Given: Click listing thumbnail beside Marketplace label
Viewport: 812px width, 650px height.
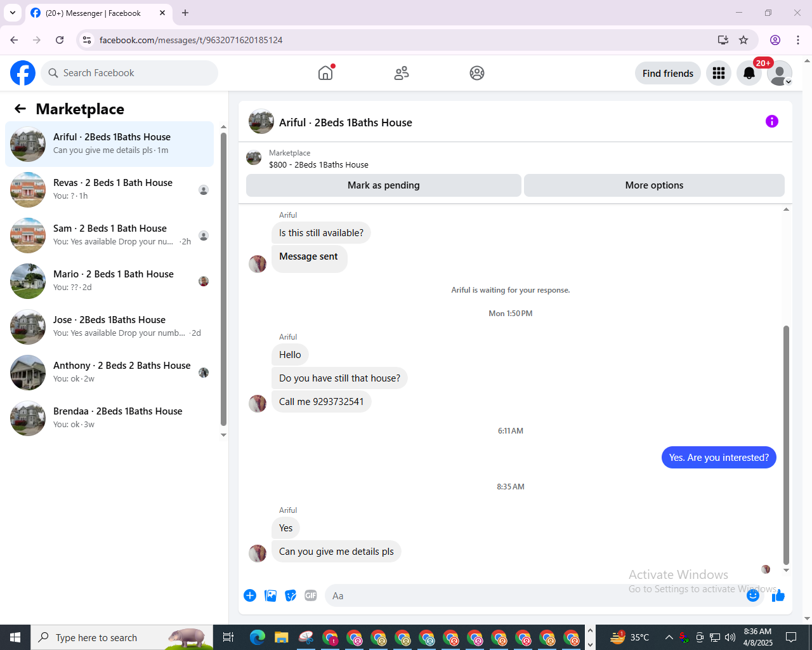Looking at the screenshot, I should point(254,157).
